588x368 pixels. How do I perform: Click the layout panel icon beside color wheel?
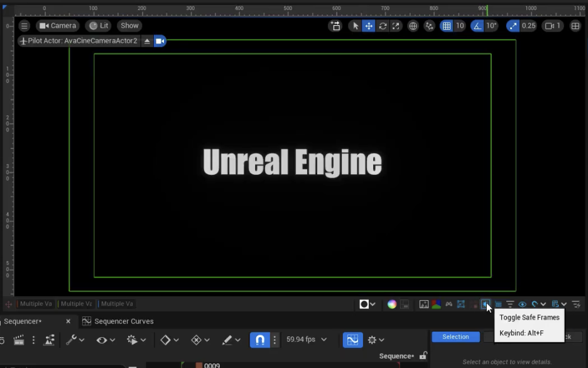405,304
